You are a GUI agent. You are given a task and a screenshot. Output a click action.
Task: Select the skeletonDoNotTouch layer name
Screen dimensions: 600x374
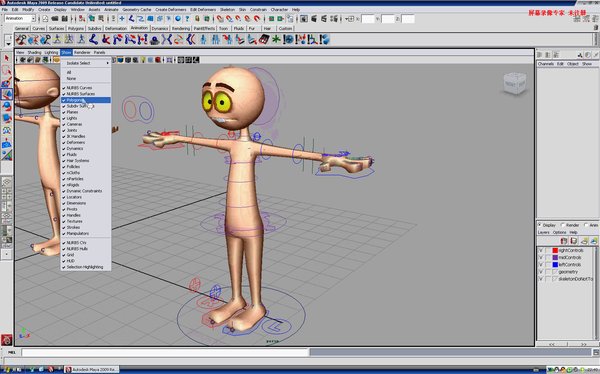click(576, 279)
